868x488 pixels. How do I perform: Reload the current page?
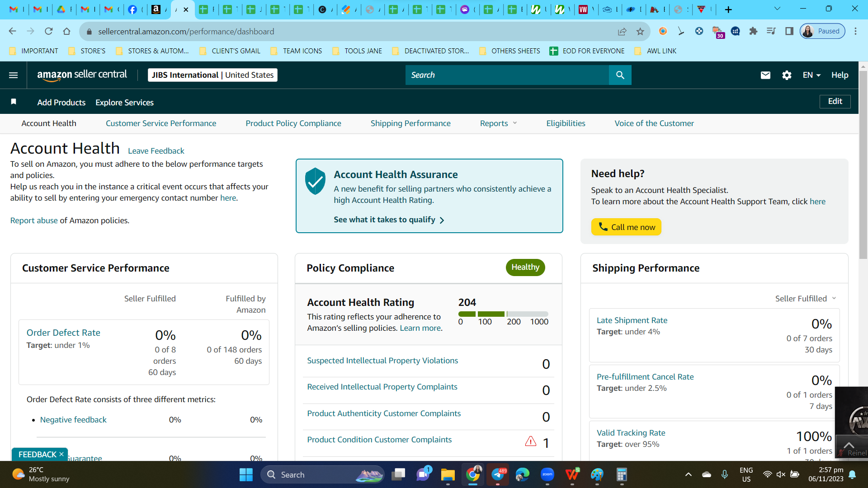49,31
